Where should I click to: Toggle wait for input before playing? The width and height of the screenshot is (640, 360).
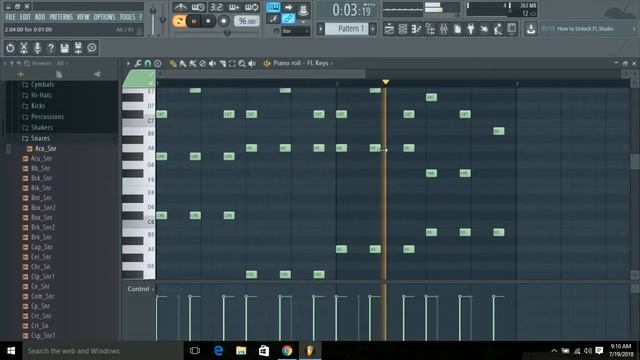click(x=198, y=7)
